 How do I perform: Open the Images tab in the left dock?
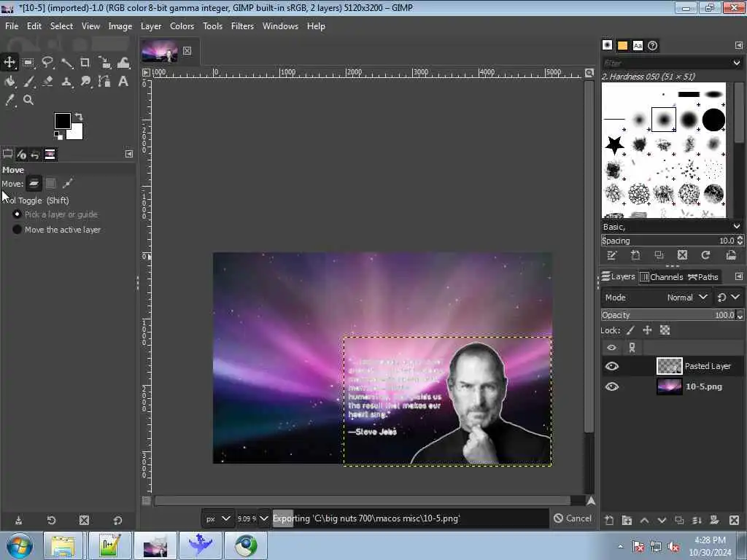pyautogui.click(x=50, y=155)
